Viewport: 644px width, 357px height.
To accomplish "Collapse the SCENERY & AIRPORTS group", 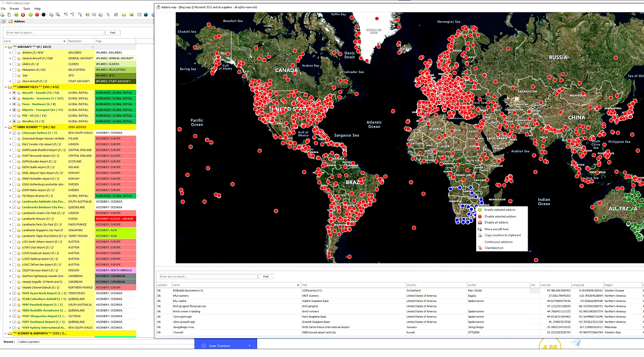I will pyautogui.click(x=6, y=333).
